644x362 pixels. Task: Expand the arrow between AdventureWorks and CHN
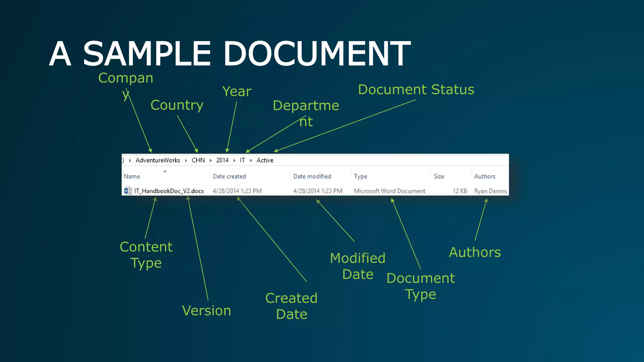[x=186, y=161]
